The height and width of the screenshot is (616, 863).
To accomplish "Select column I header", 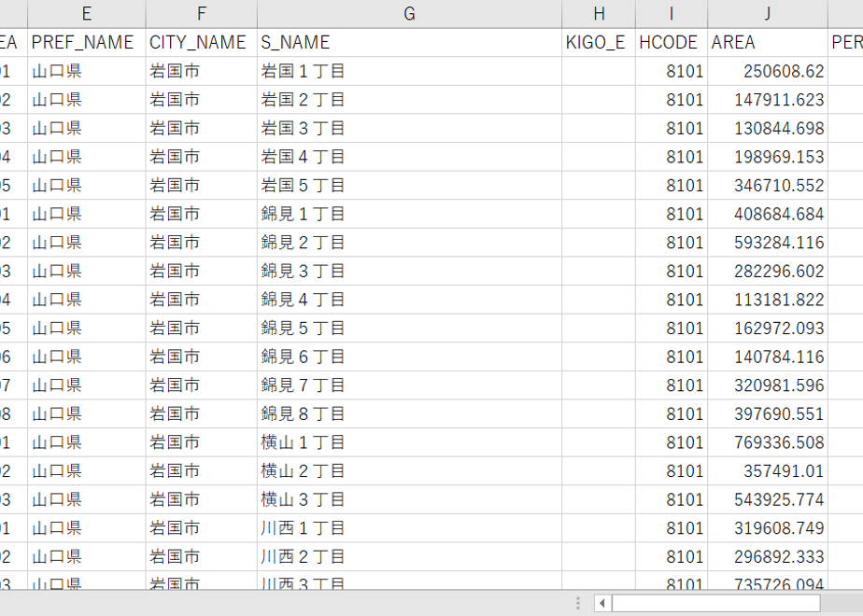I will coord(672,14).
